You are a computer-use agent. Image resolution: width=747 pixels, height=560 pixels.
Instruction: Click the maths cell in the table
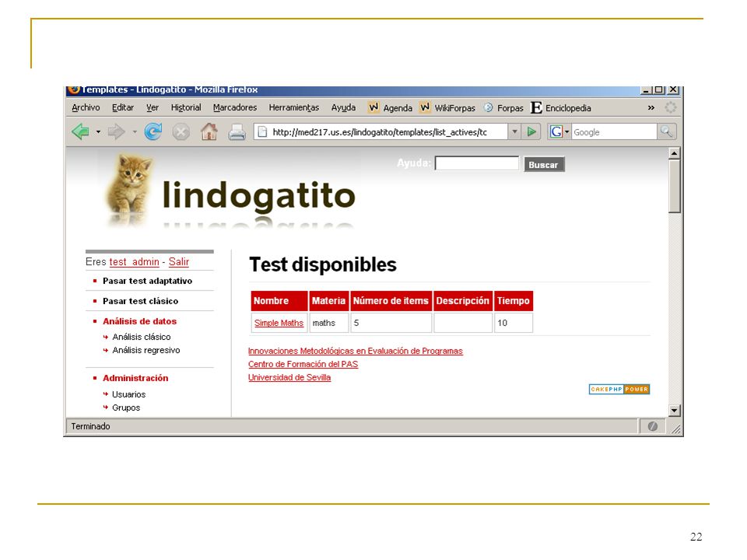point(328,323)
